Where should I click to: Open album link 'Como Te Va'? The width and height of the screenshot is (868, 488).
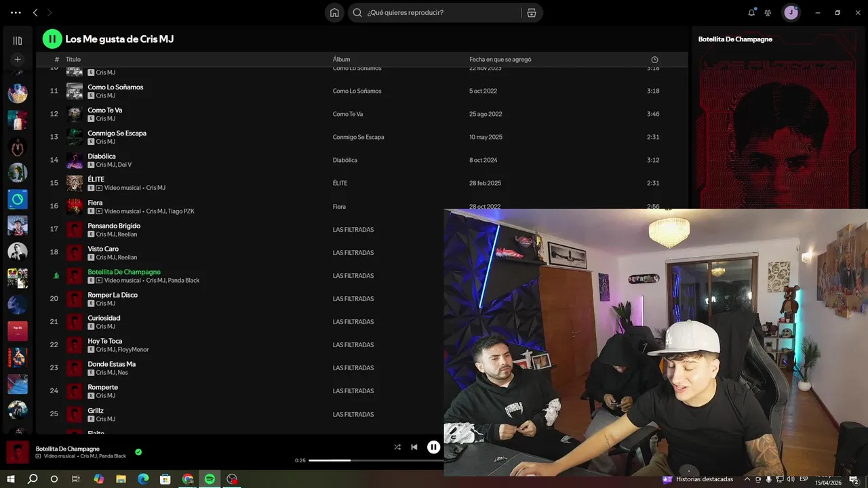pyautogui.click(x=348, y=114)
